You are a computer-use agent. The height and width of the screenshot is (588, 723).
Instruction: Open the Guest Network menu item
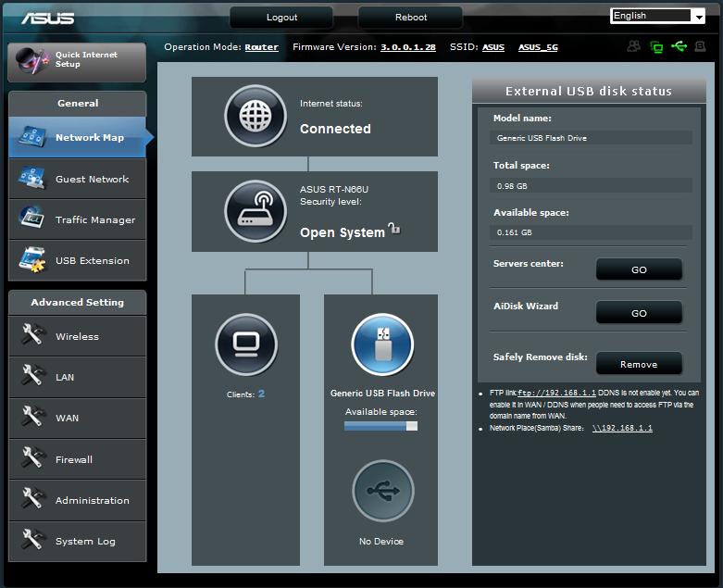click(78, 179)
